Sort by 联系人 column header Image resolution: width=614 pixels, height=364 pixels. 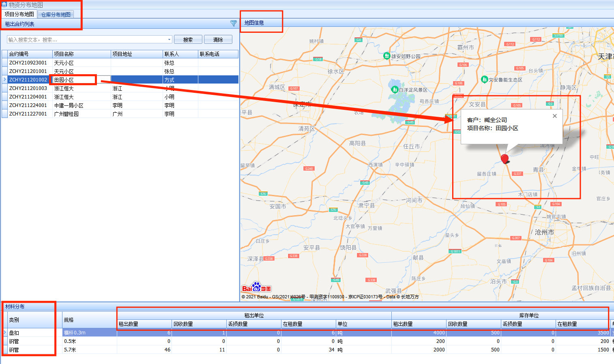[x=180, y=54]
